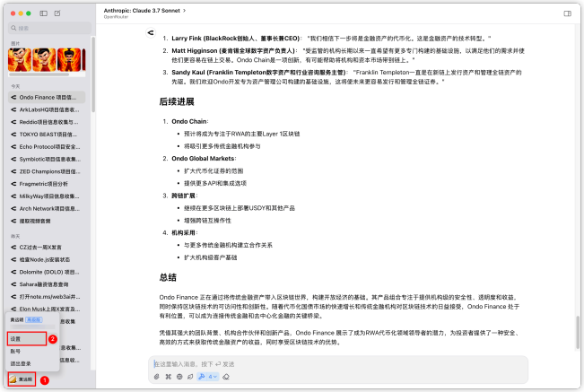
Task: Open the Sahara融资信息查询 chat
Action: pyautogui.click(x=47, y=284)
